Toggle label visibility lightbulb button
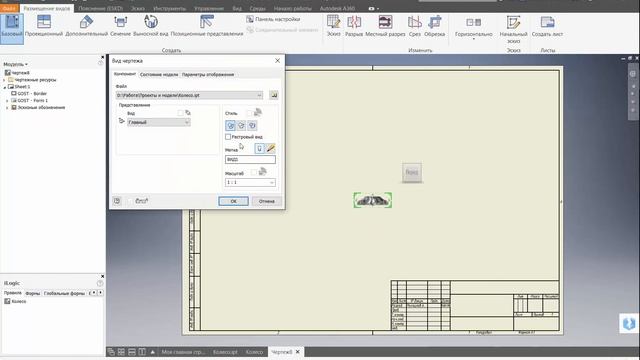The width and height of the screenshot is (640, 360). pyautogui.click(x=260, y=149)
